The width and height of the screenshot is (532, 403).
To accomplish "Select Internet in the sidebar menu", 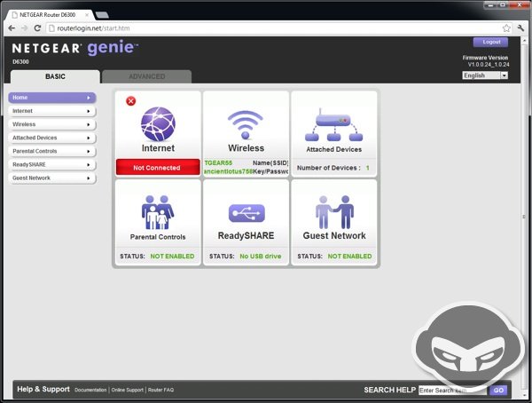I will [52, 111].
